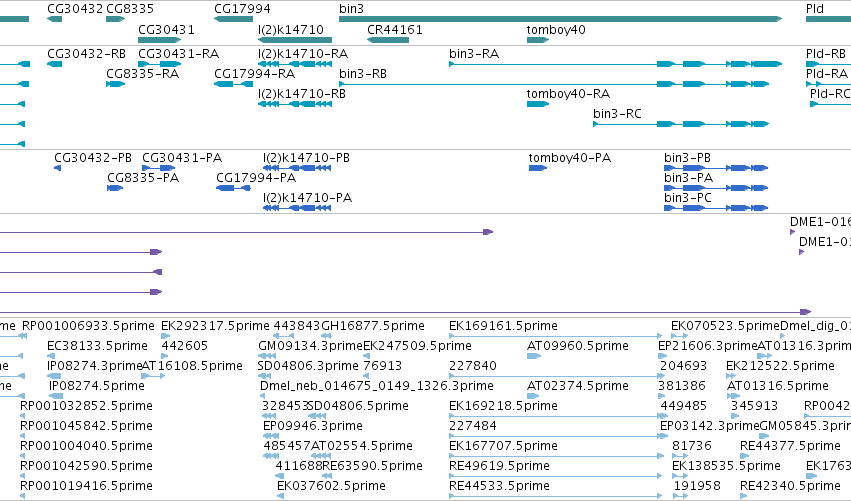
Task: Click the l(2)k14710-RA transcript label
Action: [x=303, y=54]
